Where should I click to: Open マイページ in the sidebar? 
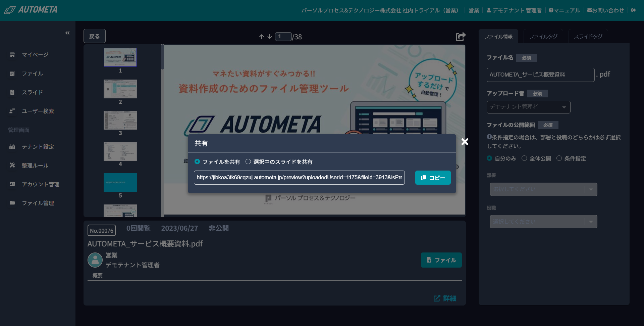point(35,55)
